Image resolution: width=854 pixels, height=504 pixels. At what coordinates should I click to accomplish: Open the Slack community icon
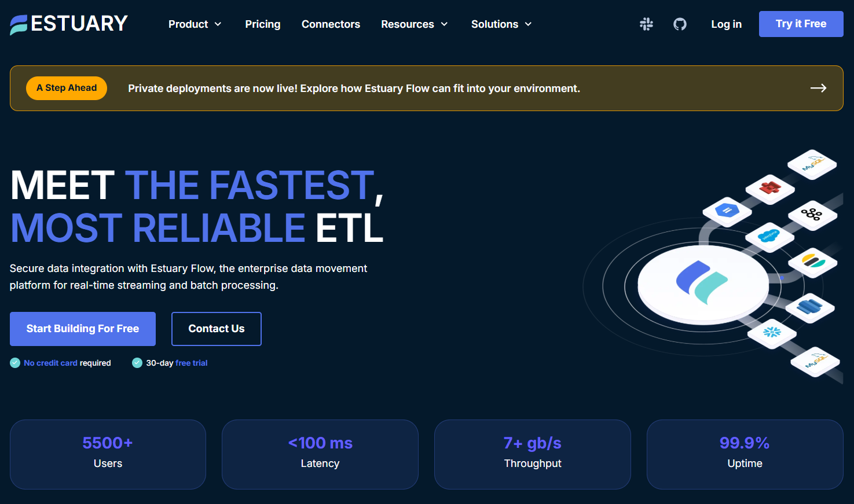646,24
